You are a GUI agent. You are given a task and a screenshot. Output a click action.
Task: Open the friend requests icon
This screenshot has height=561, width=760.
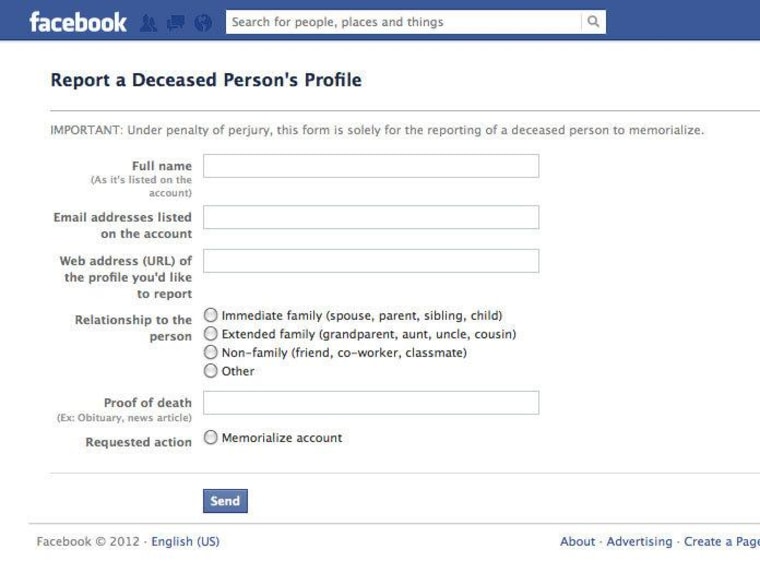[x=148, y=23]
